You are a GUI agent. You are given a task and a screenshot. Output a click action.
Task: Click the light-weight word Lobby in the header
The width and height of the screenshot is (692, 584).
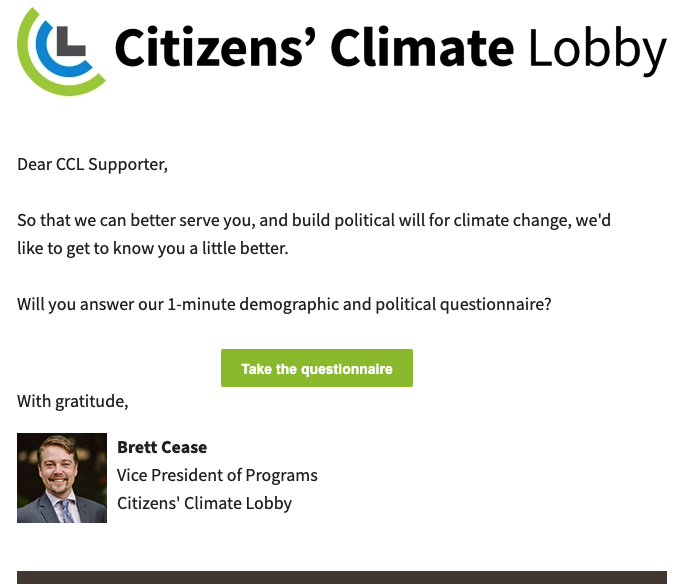[597, 49]
